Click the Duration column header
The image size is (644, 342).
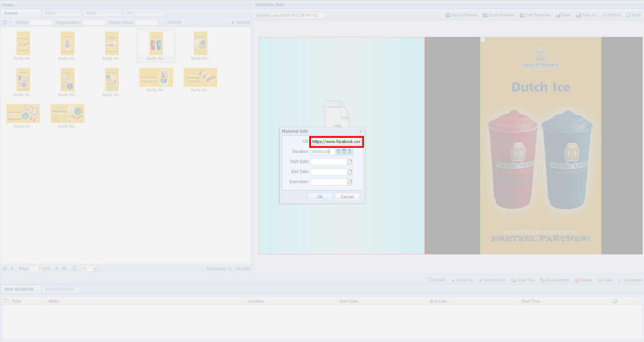292,301
